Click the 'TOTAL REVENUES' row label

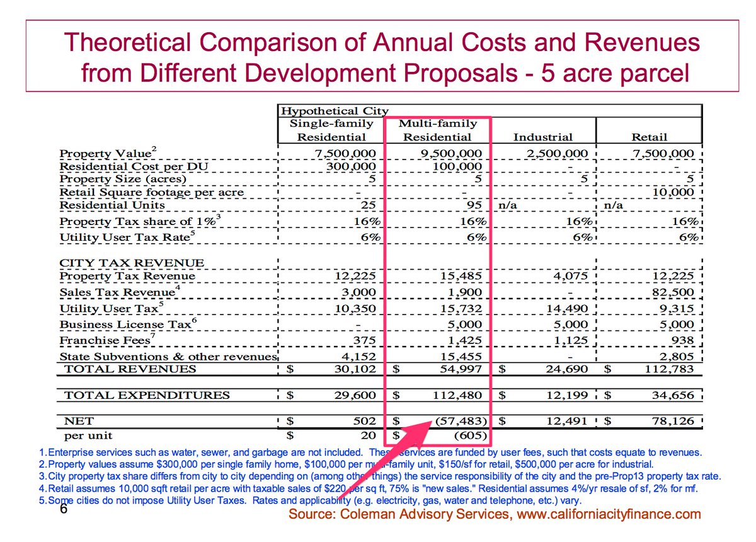click(130, 369)
